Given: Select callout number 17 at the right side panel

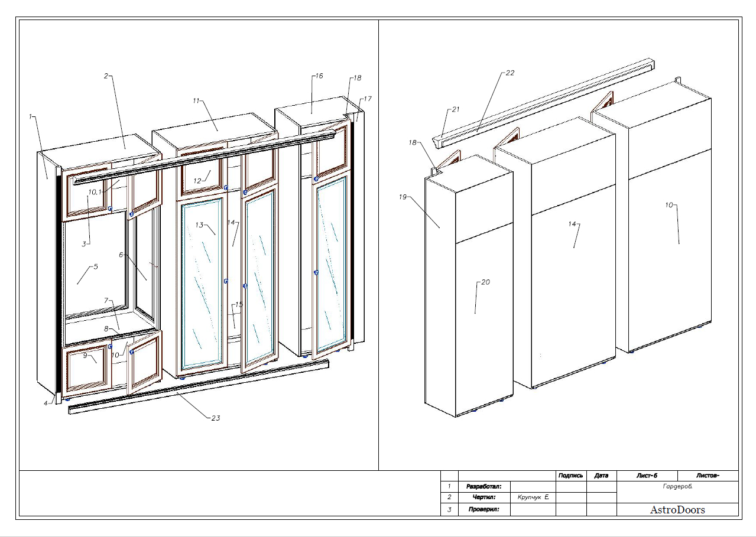Looking at the screenshot, I should (368, 99).
